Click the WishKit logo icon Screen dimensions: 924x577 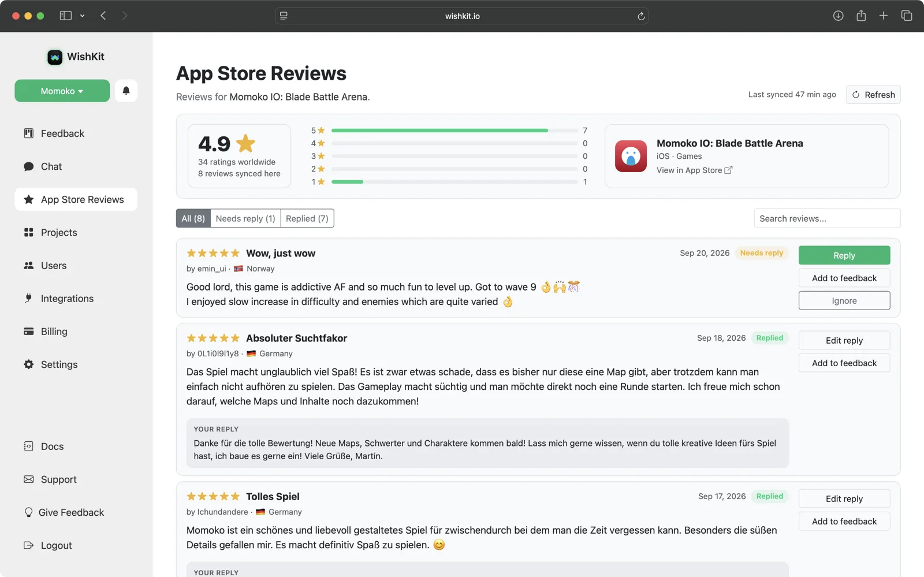point(55,57)
